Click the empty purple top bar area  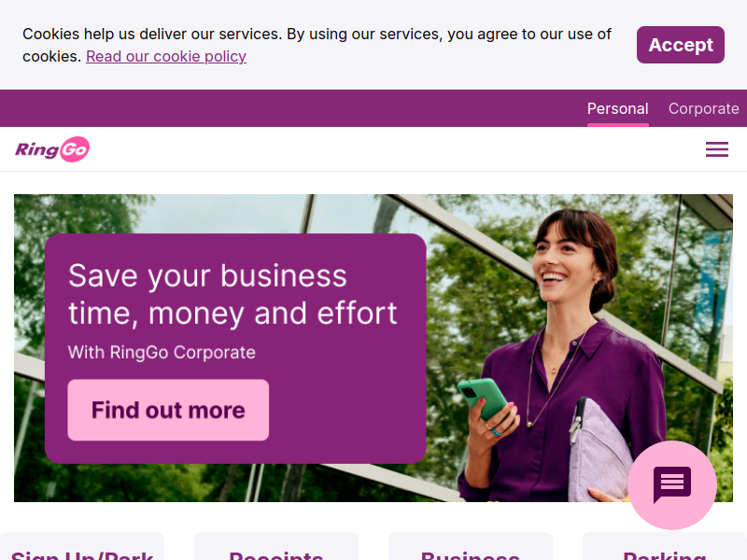click(x=286, y=108)
